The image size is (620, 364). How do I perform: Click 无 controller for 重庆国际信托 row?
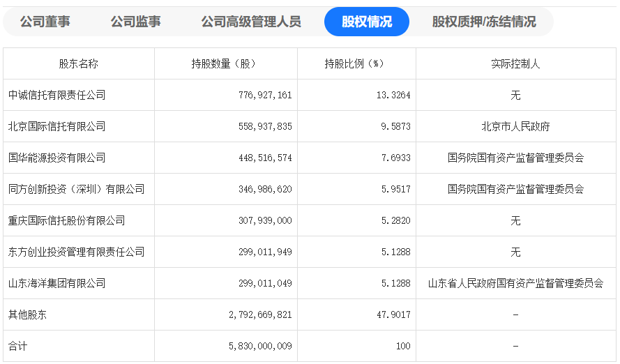(x=515, y=220)
